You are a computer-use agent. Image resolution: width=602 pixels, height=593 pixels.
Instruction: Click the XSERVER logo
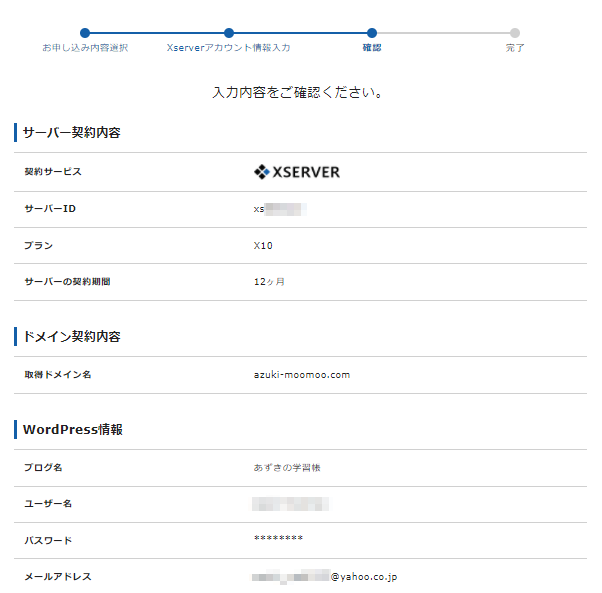click(297, 172)
